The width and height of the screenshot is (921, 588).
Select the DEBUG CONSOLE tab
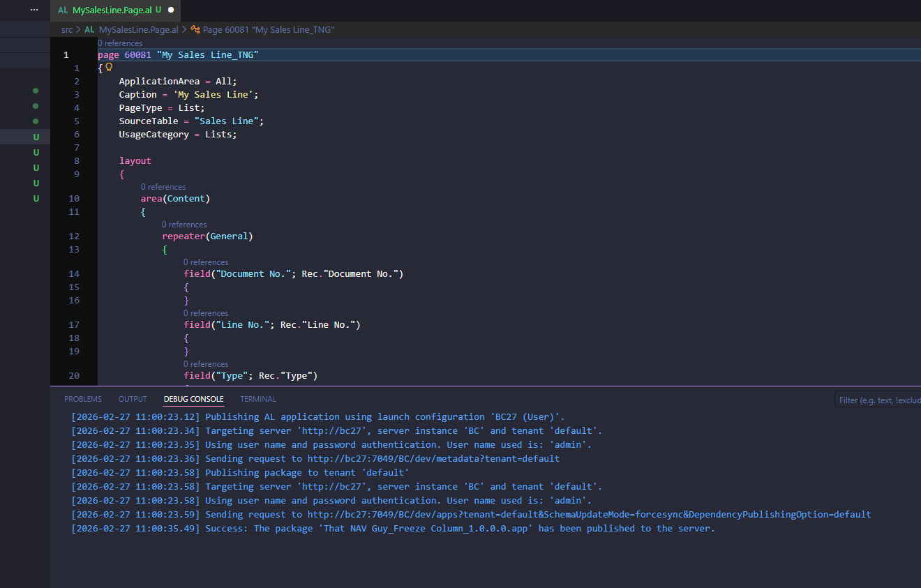(193, 399)
